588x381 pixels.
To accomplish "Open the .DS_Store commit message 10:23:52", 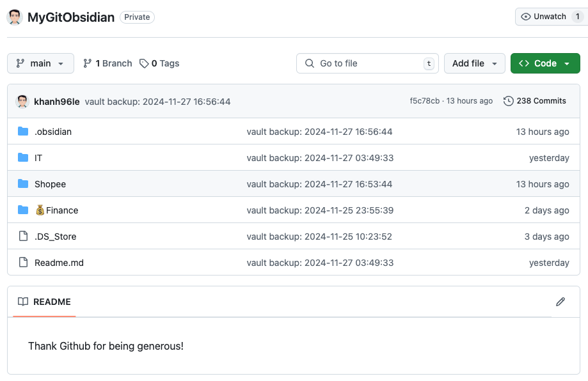I will click(319, 237).
